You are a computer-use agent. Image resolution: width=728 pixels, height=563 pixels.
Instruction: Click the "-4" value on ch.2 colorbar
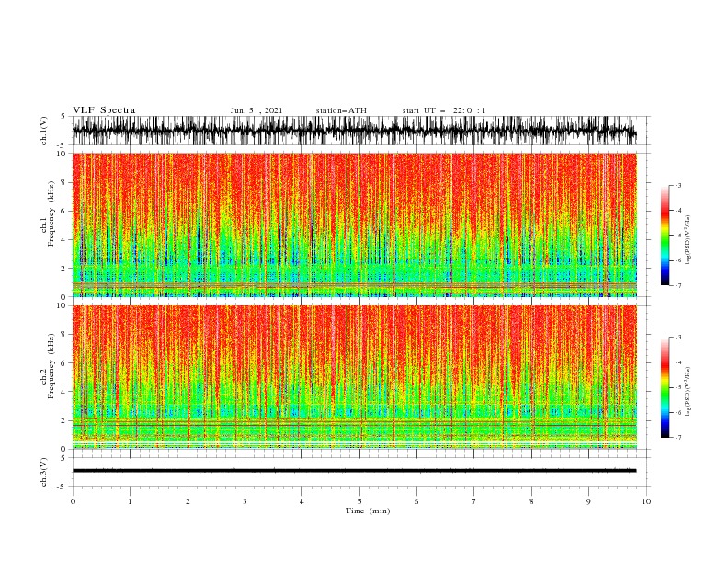[677, 362]
